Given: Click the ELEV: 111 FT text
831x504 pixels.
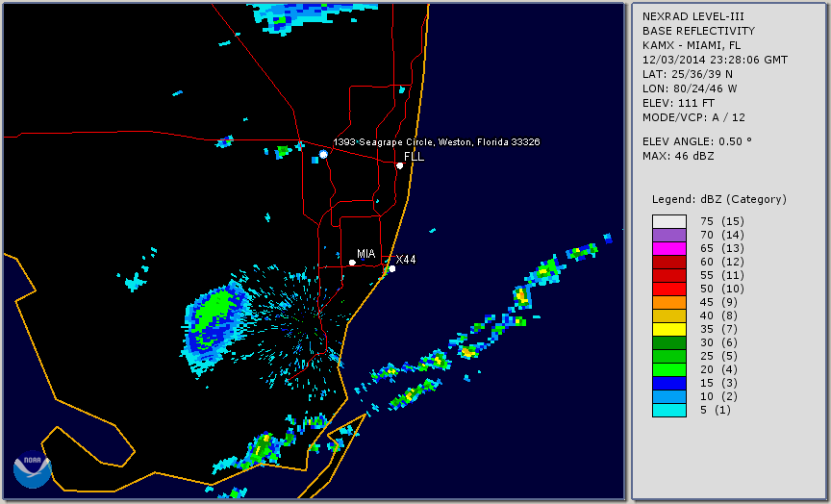Looking at the screenshot, I should pos(678,103).
